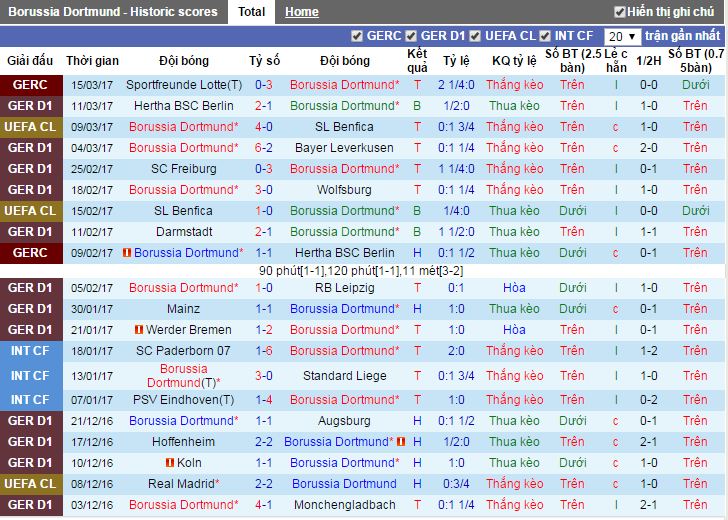
Task: Click the date 21/12/16 cell
Action: click(92, 421)
